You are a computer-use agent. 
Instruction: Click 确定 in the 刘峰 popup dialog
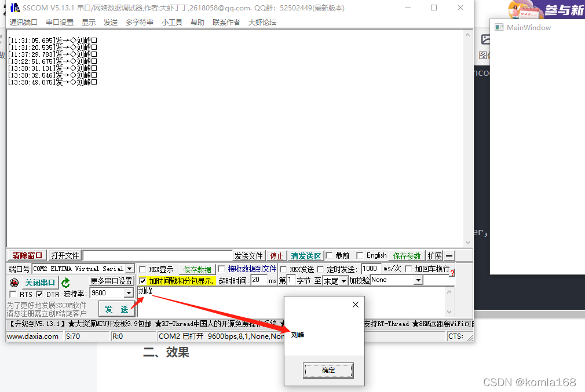pos(328,370)
